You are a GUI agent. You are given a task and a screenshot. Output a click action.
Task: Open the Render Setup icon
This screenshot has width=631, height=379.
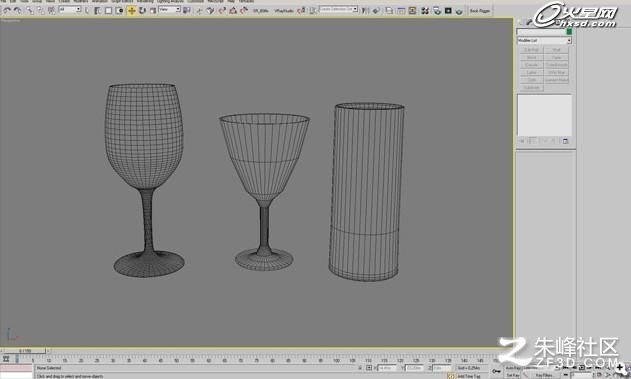[x=437, y=11]
